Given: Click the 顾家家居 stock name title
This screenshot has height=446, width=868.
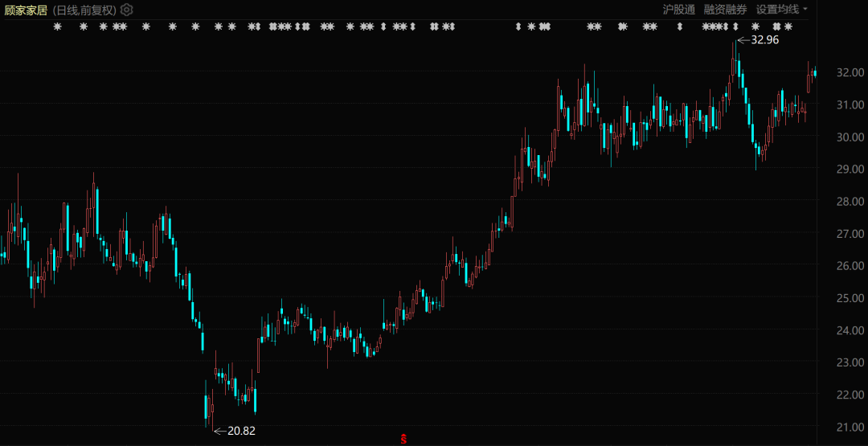Looking at the screenshot, I should point(26,10).
